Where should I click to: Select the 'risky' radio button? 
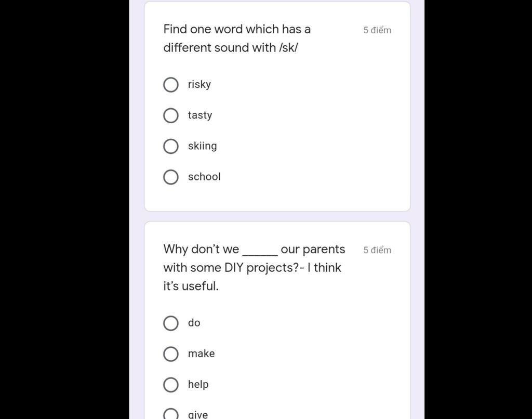point(171,85)
